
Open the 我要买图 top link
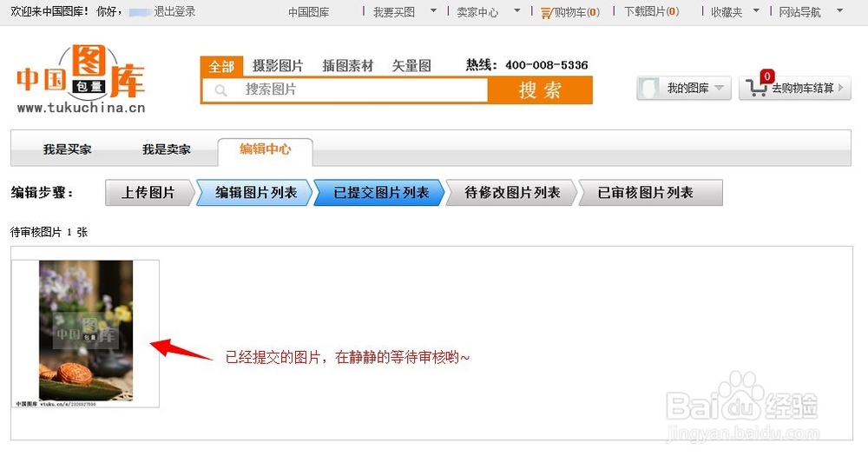click(x=394, y=11)
